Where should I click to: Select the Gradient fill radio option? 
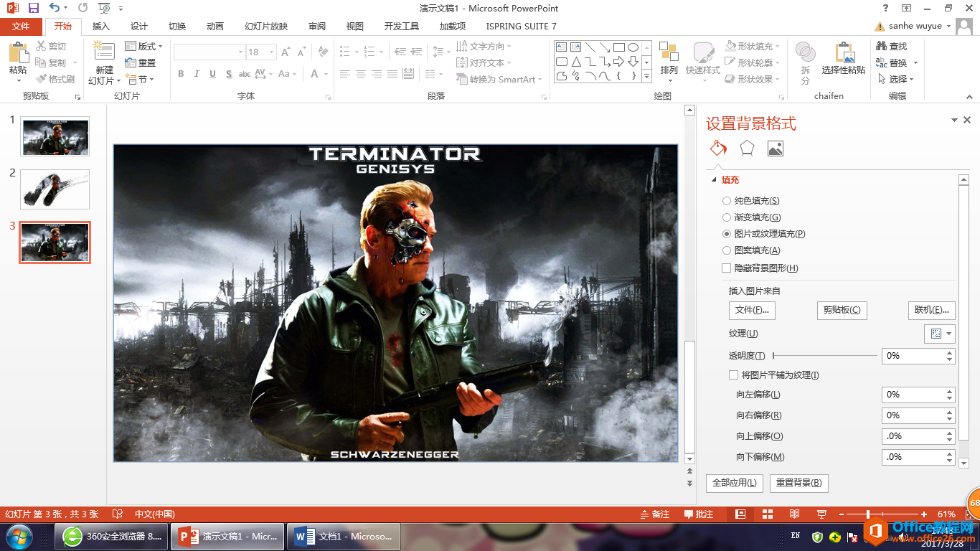click(x=727, y=217)
